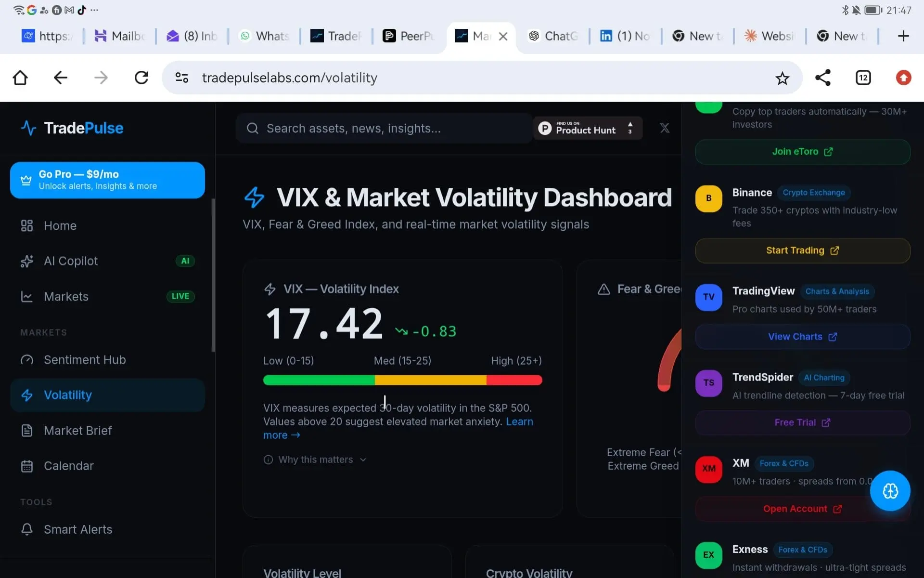Click Open Account for XM
Image resolution: width=924 pixels, height=578 pixels.
click(x=803, y=509)
